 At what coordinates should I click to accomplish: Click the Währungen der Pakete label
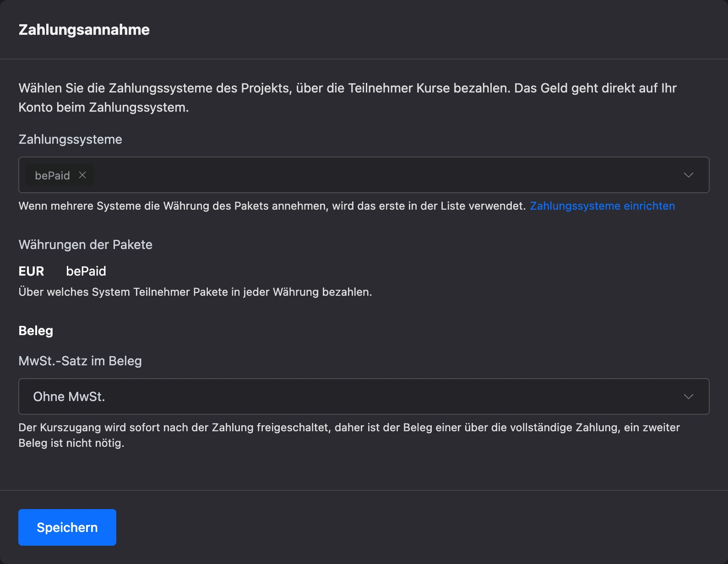86,245
